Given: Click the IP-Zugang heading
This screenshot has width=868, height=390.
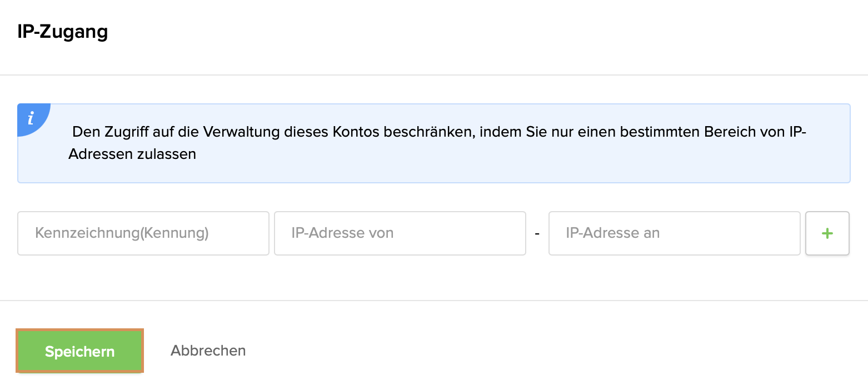Looking at the screenshot, I should [x=63, y=32].
